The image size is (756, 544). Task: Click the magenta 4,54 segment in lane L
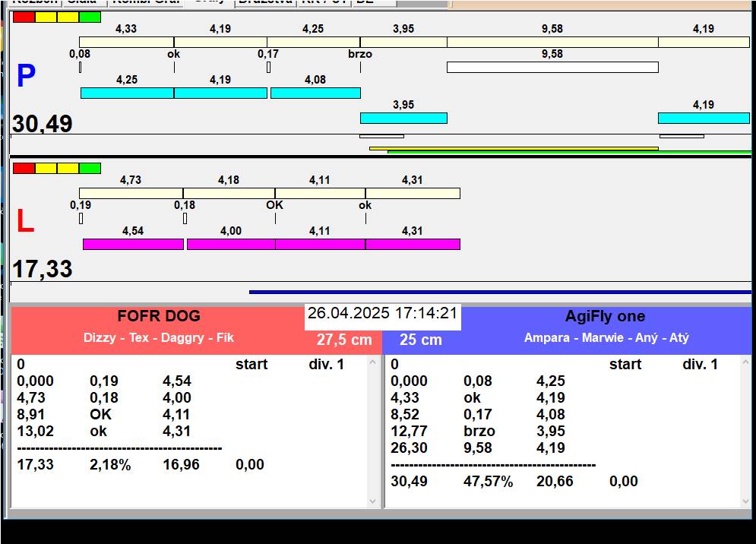point(133,244)
